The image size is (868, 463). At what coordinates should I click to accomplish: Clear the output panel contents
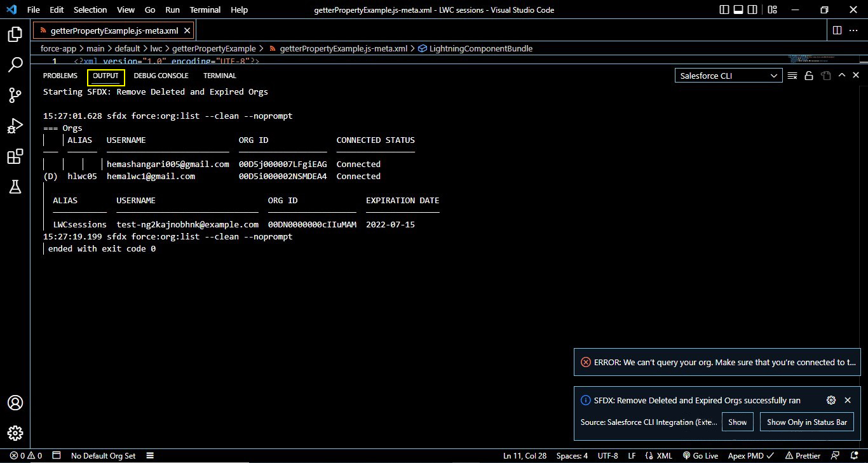pos(792,76)
